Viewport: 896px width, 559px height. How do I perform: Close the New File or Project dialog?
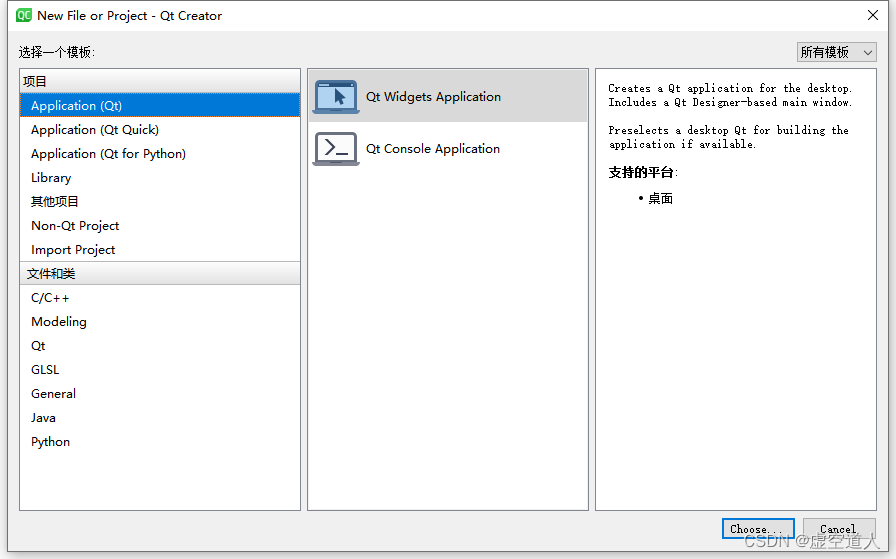coord(873,15)
